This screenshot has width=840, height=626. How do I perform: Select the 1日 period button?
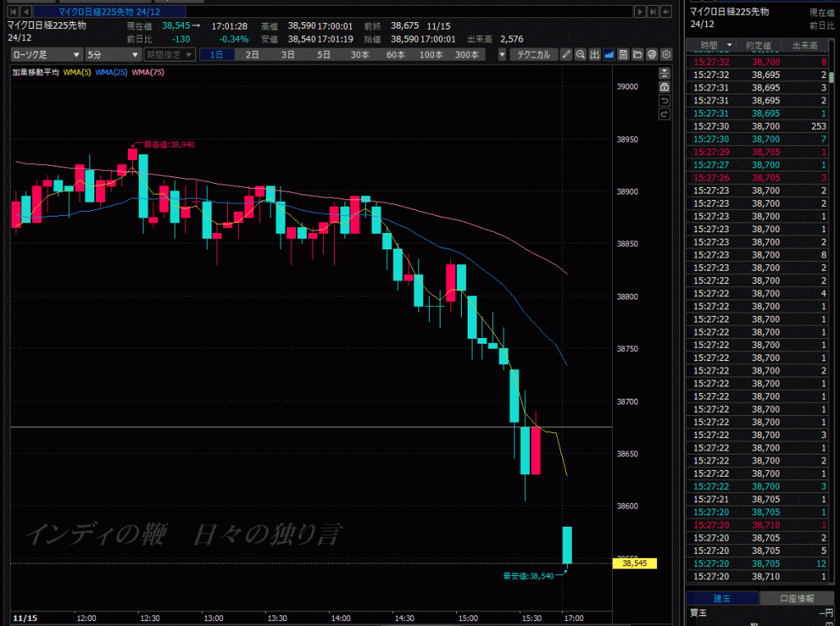(217, 55)
